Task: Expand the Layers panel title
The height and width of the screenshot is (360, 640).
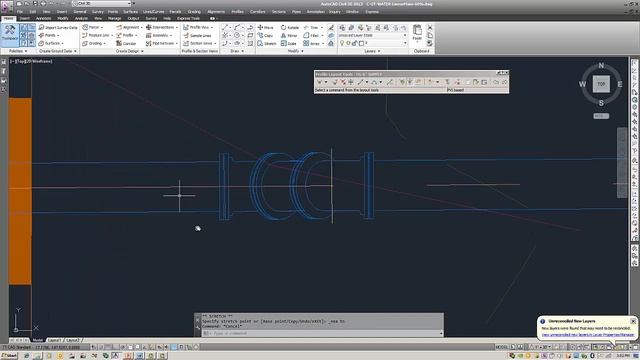Action: [x=372, y=51]
